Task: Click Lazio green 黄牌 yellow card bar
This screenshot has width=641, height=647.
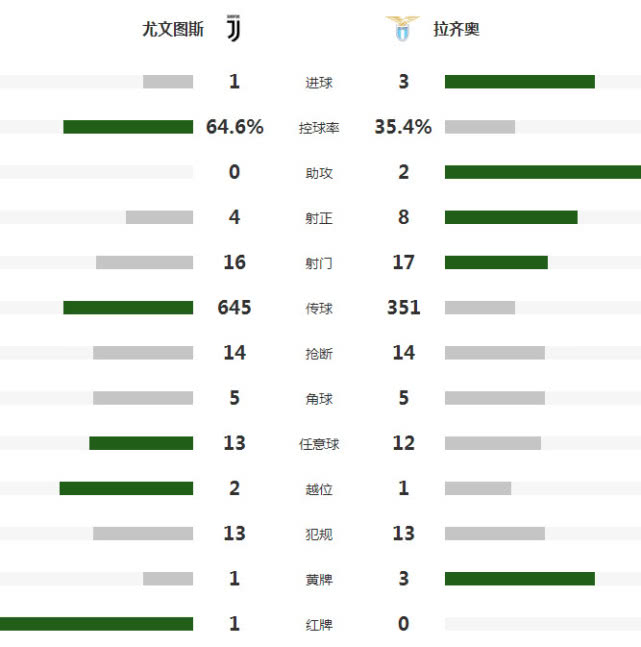Action: click(x=520, y=579)
